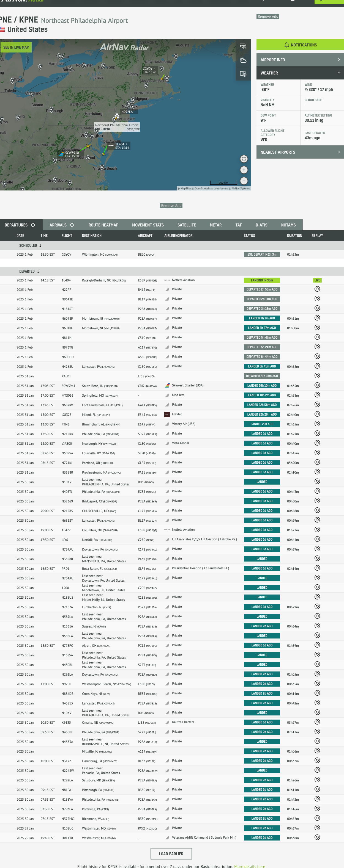Open the More details here link
The height and width of the screenshot is (868, 344).
coord(250,866)
